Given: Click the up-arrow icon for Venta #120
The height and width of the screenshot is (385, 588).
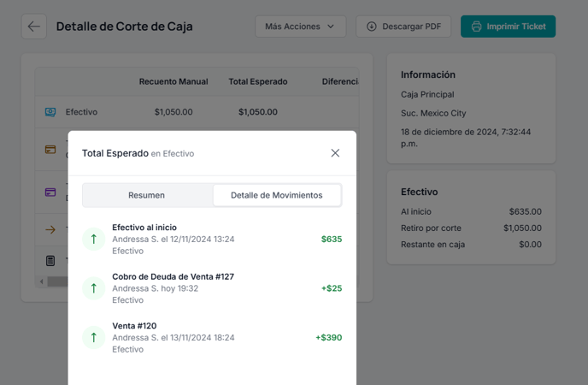Looking at the screenshot, I should pos(94,337).
